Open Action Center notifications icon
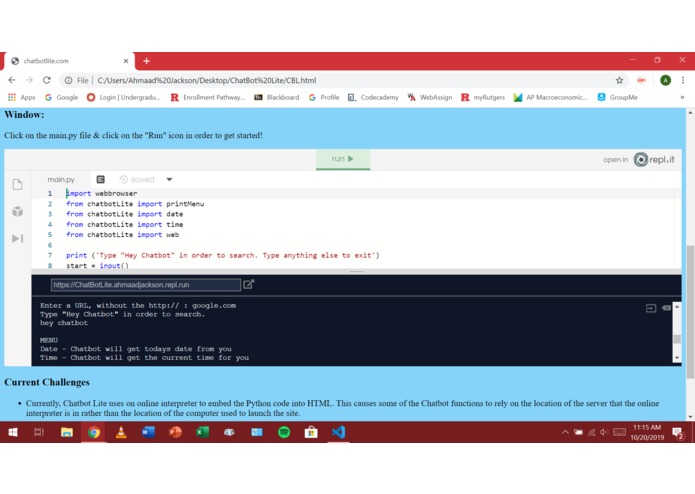This screenshot has height=494, width=695. click(678, 432)
